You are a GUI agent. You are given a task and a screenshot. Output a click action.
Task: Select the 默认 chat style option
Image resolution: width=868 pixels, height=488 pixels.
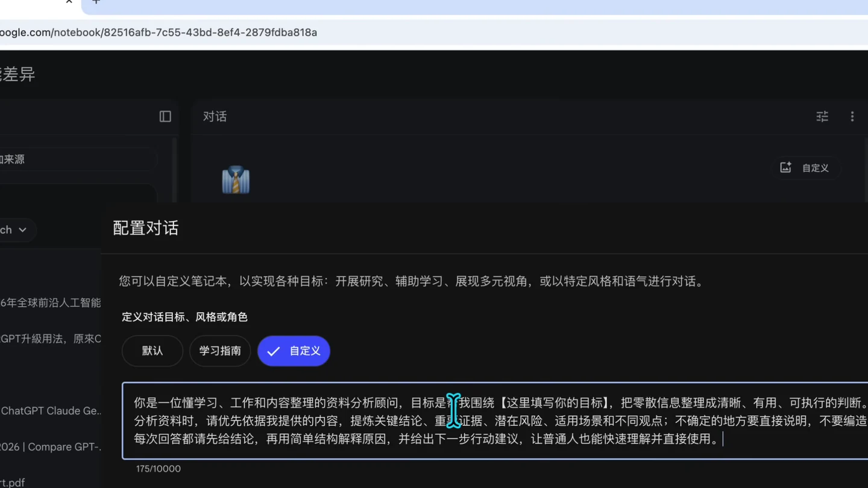coord(153,351)
